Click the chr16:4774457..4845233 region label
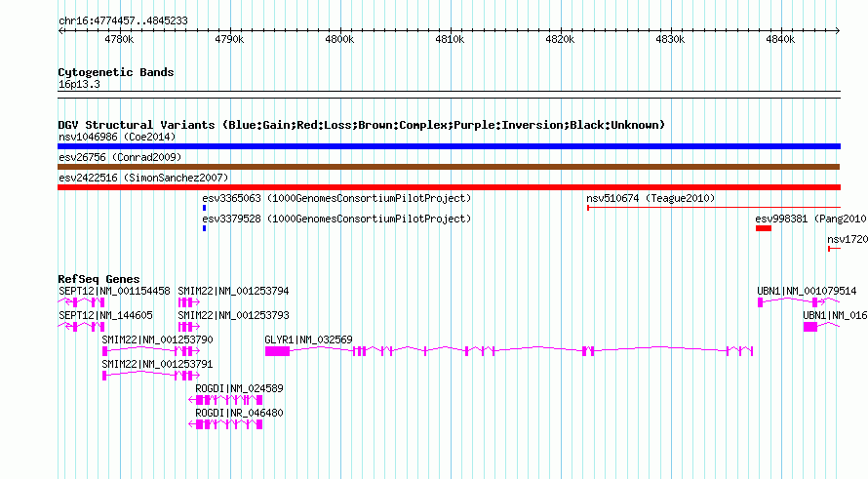This screenshot has width=868, height=479. [x=123, y=21]
